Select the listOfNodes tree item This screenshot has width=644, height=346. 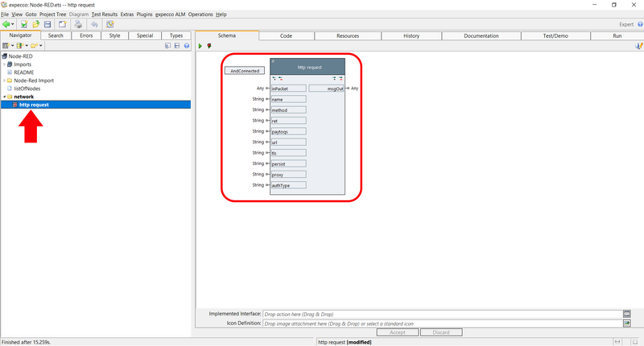click(x=27, y=89)
